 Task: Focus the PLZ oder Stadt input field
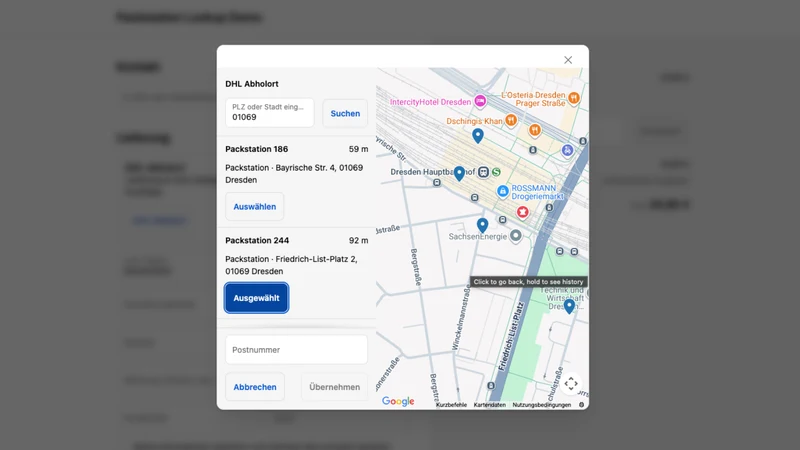pyautogui.click(x=269, y=113)
